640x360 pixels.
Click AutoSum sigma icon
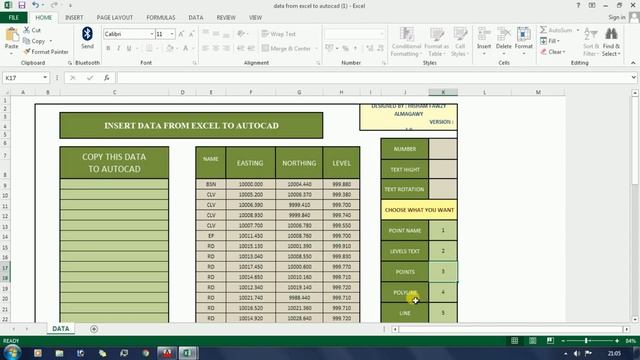[543, 30]
